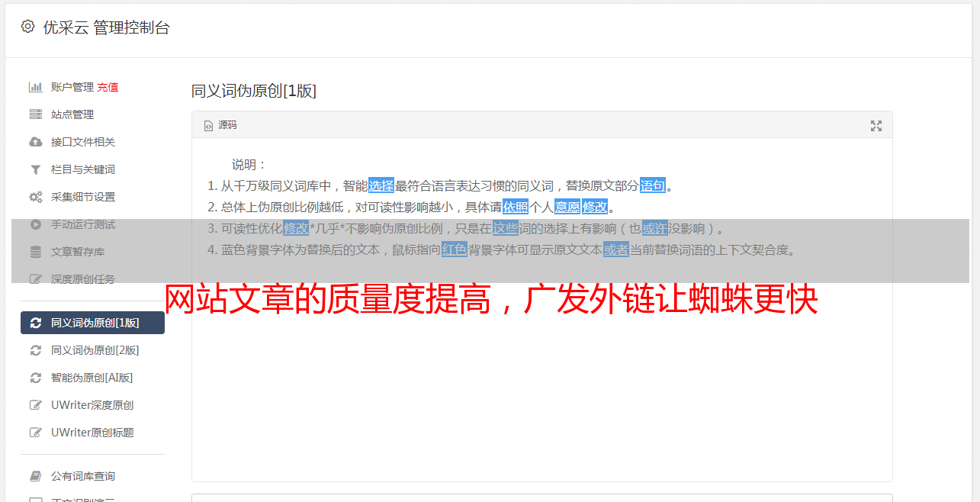
Task: Click inside the editor's blank text area
Action: (541, 381)
